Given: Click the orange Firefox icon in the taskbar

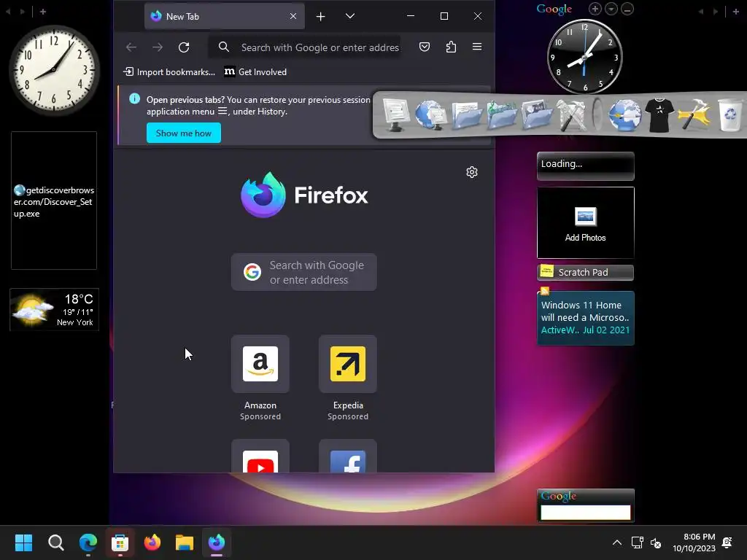Looking at the screenshot, I should pos(152,542).
